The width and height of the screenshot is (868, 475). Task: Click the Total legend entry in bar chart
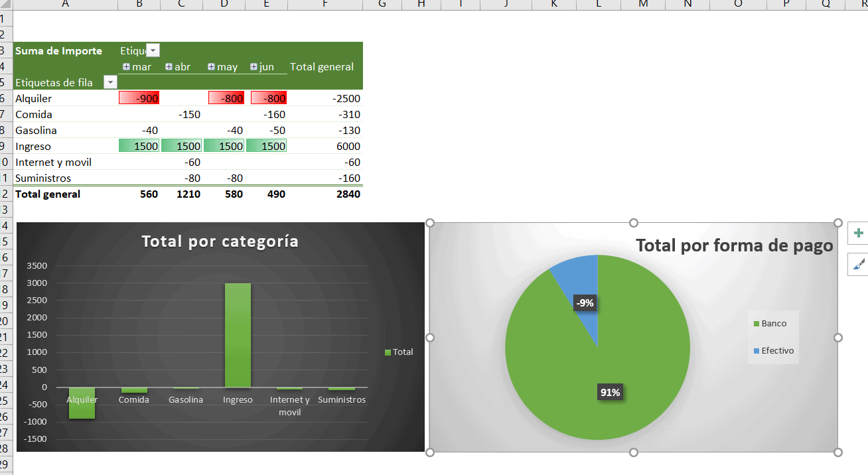399,352
